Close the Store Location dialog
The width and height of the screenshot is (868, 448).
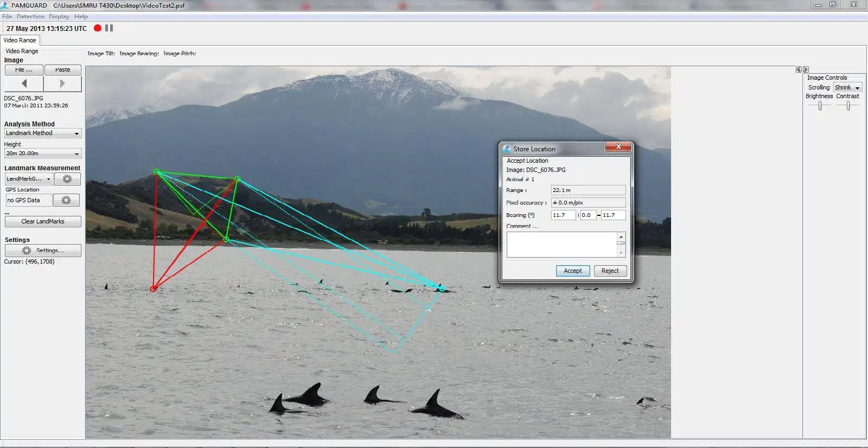[618, 147]
